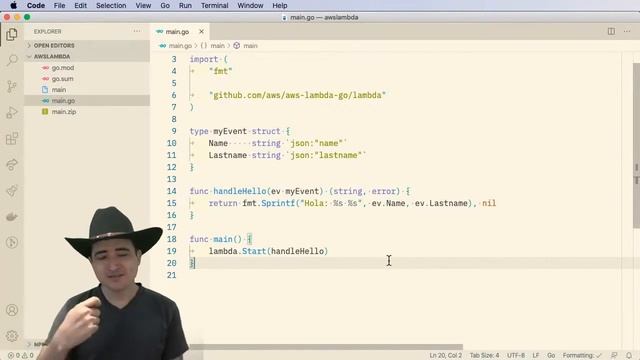Open the Run menu

coord(185,5)
